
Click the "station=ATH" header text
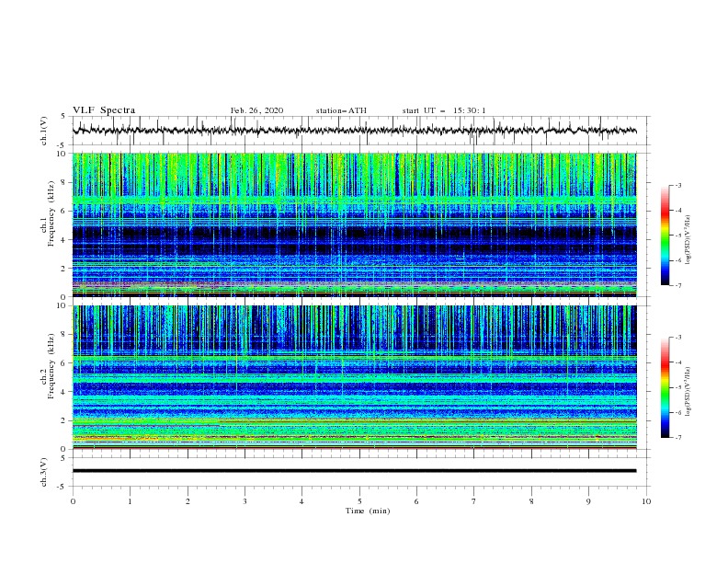341,110
